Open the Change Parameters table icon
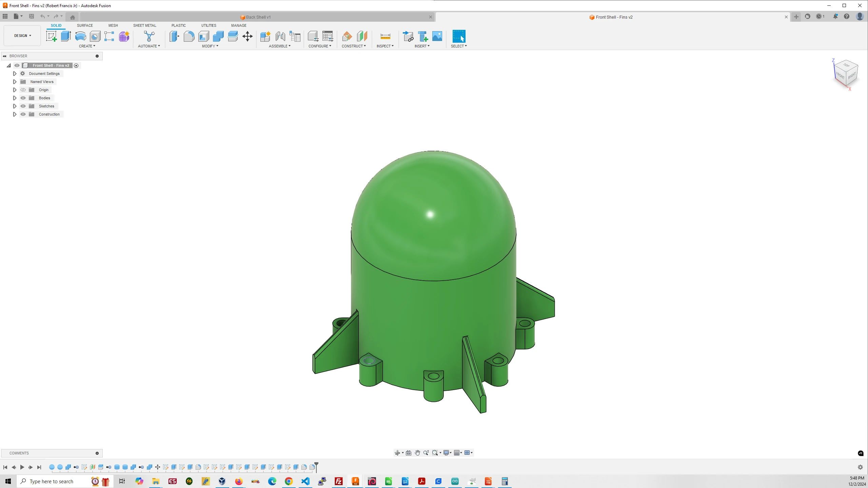The height and width of the screenshot is (488, 868). point(328,36)
